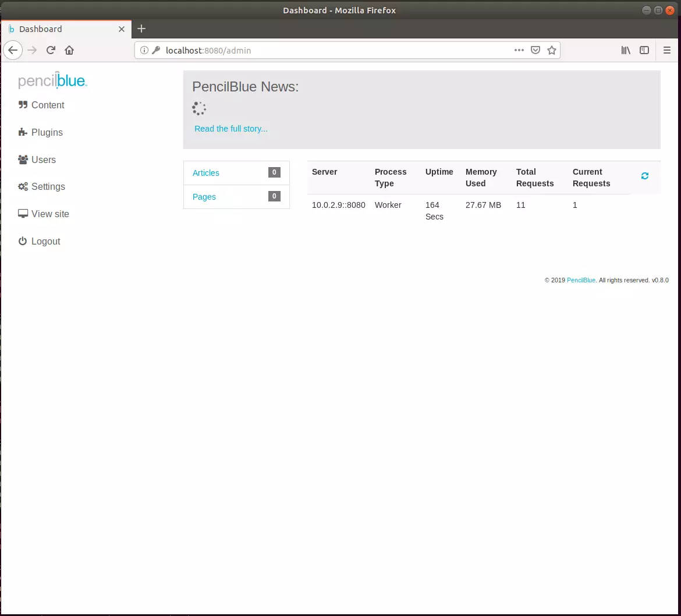Open the Content menu in sidebar
This screenshot has width=681, height=616.
point(41,105)
